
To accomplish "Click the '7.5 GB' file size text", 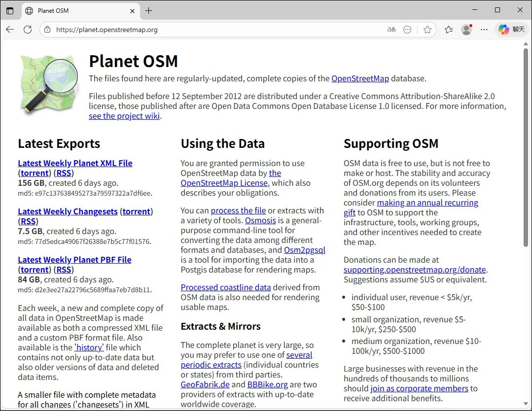I will point(30,231).
